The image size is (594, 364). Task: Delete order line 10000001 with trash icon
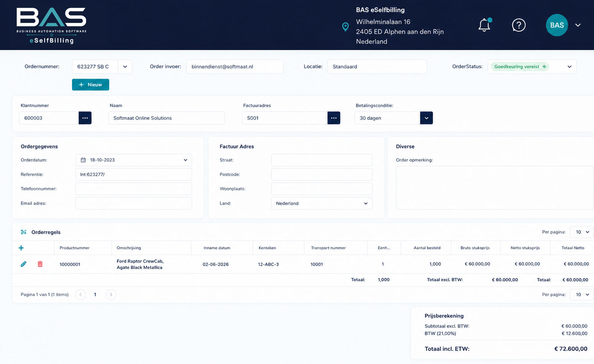tap(40, 264)
